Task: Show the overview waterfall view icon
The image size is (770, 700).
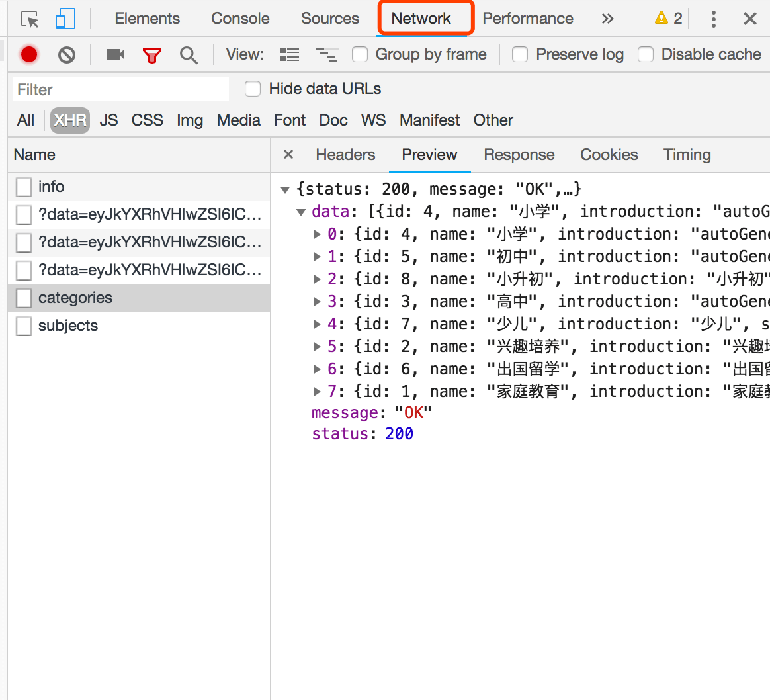Action: coord(326,54)
